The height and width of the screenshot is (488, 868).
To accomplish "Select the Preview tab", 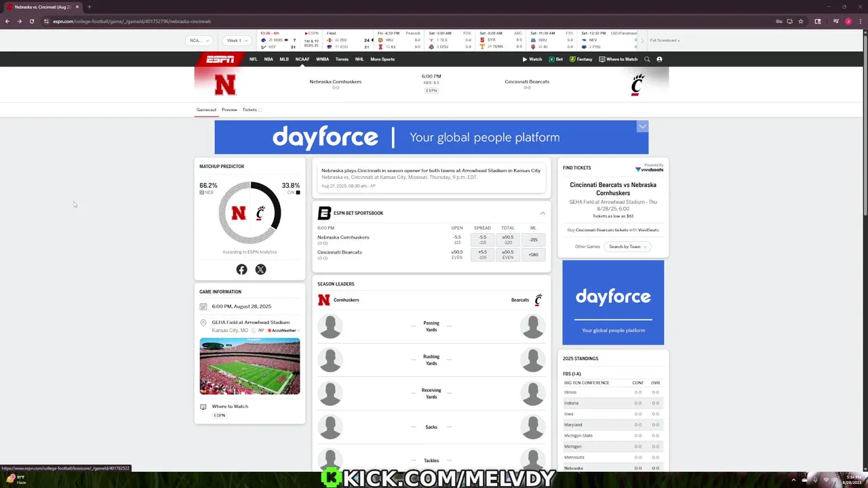I will [229, 110].
